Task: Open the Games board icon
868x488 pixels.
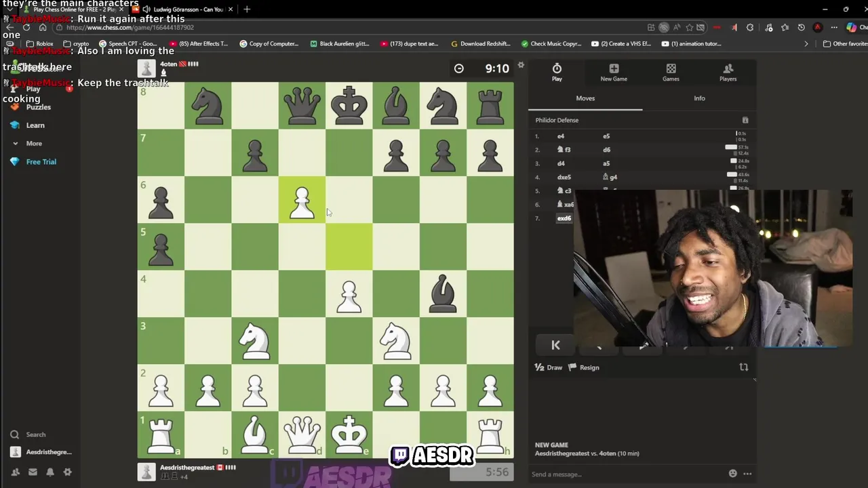Action: (x=671, y=68)
